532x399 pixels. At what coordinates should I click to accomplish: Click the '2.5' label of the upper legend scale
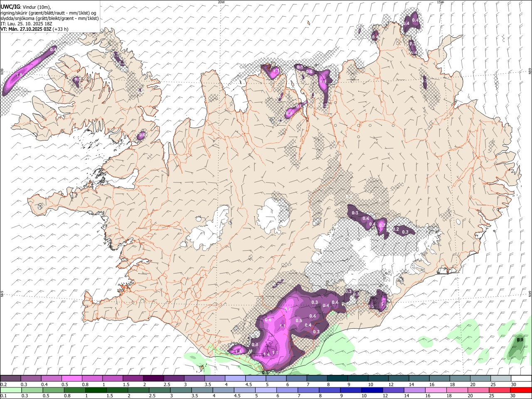tap(167, 384)
